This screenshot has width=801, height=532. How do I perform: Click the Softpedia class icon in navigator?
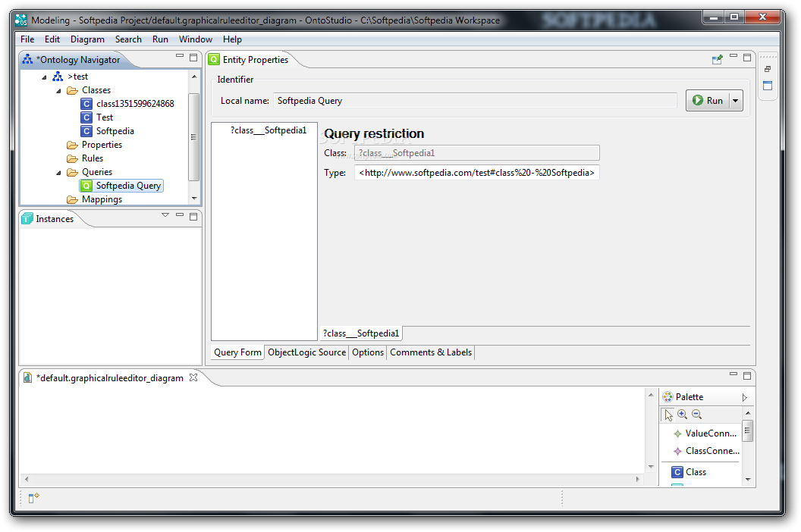coord(86,131)
